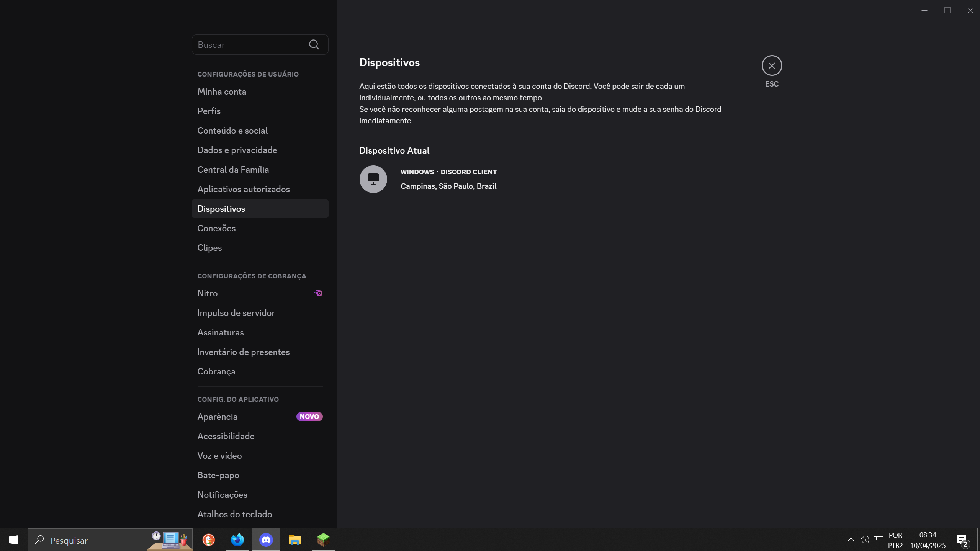Open Aparência settings
980x551 pixels.
260,417
